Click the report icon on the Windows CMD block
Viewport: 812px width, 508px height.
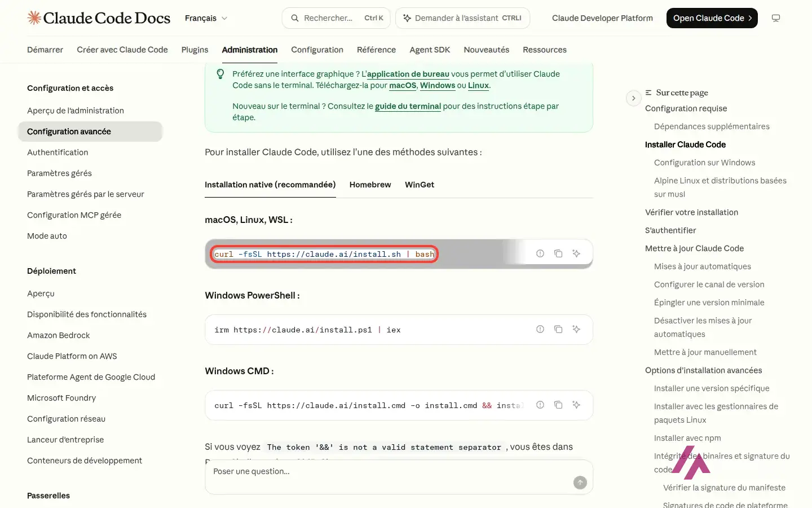point(540,405)
